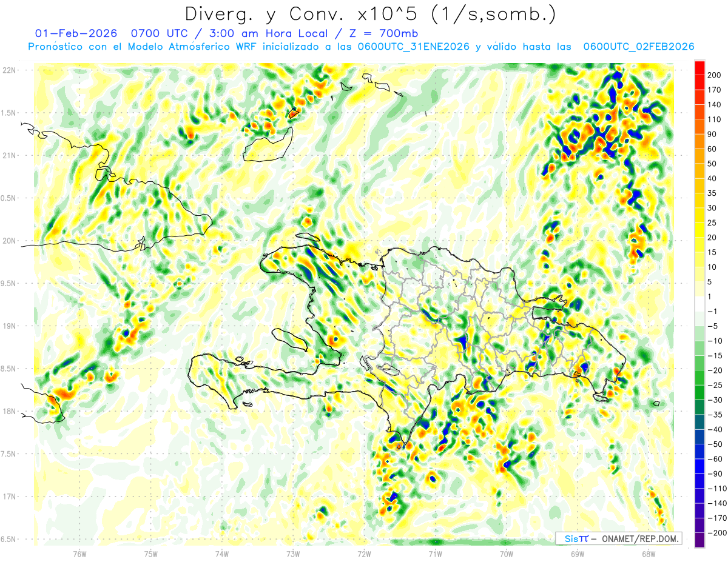
Task: Click the '20N' latitude label
Action: [x=8, y=241]
